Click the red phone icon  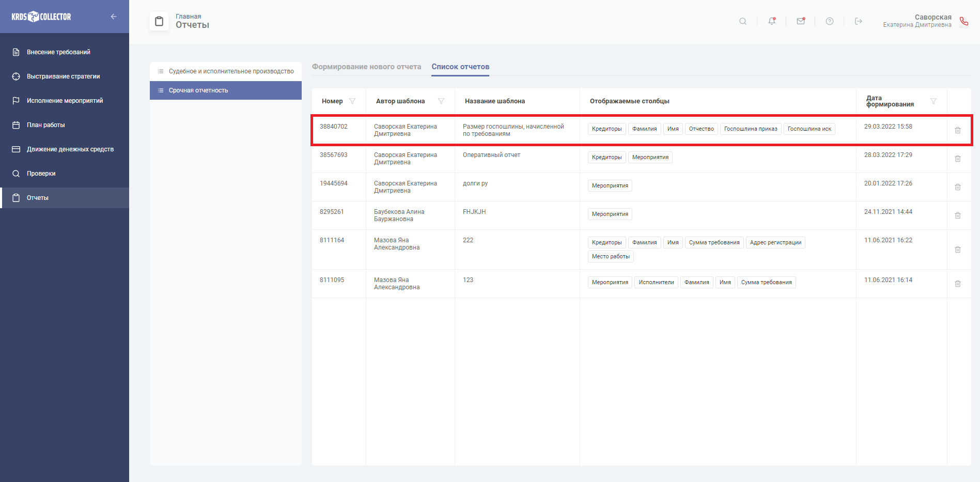point(964,21)
